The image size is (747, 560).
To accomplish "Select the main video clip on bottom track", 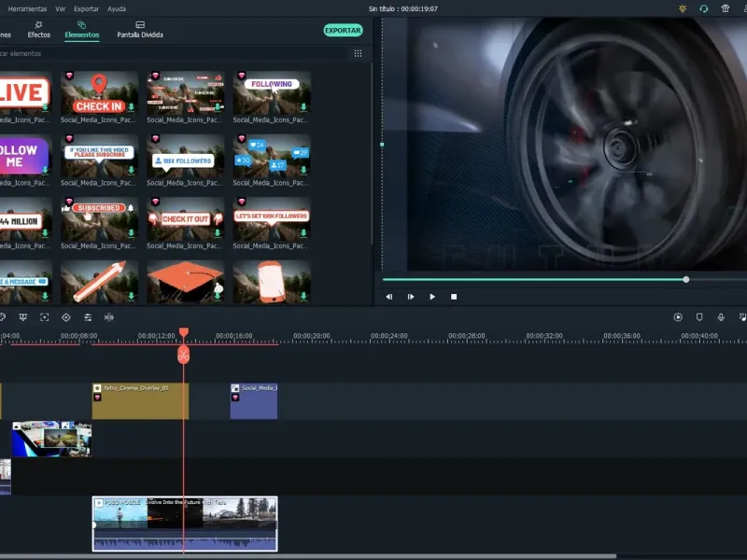I will click(x=185, y=524).
